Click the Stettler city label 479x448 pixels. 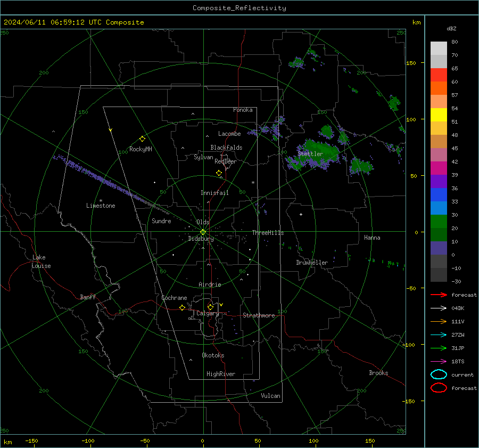coord(310,154)
